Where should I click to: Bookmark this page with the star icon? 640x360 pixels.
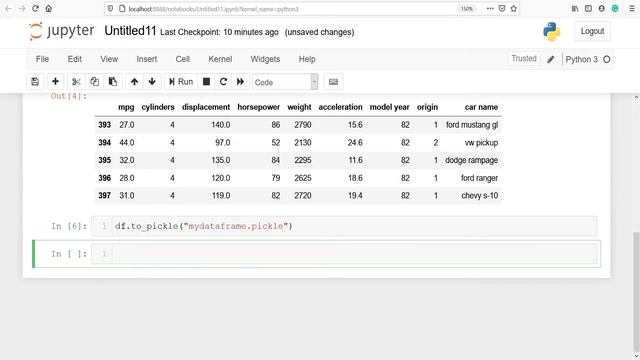tap(513, 9)
